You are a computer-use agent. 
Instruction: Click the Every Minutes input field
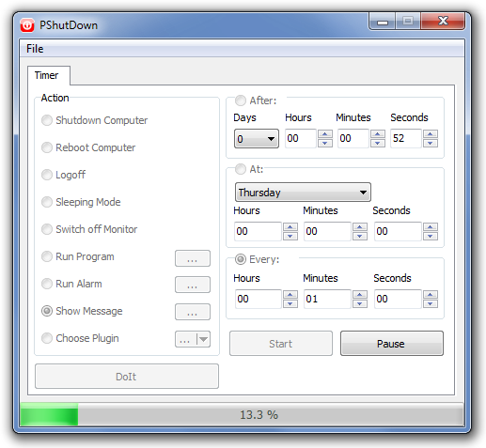[327, 299]
